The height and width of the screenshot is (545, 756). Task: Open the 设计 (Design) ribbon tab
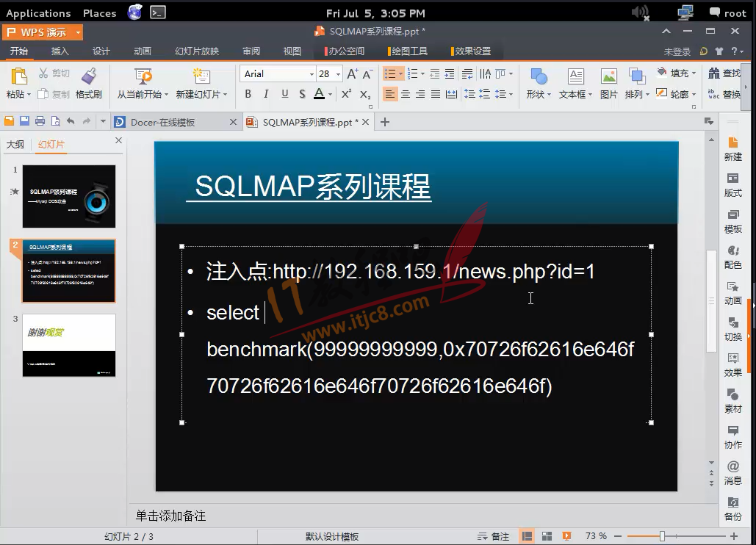(x=101, y=51)
